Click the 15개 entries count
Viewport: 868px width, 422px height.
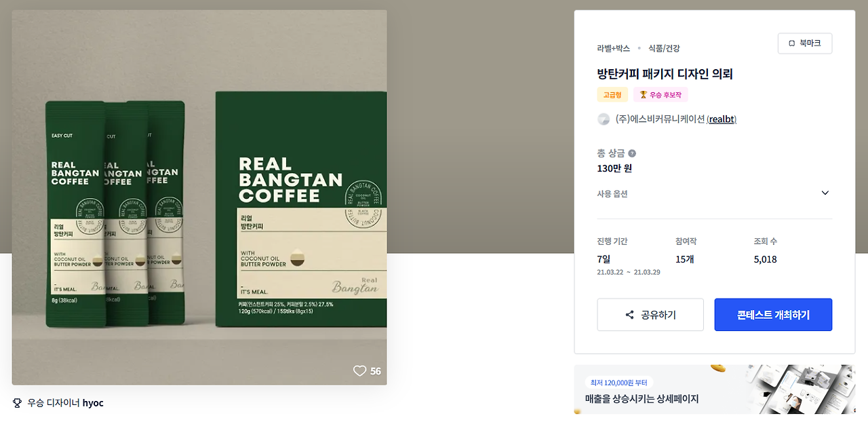click(685, 259)
